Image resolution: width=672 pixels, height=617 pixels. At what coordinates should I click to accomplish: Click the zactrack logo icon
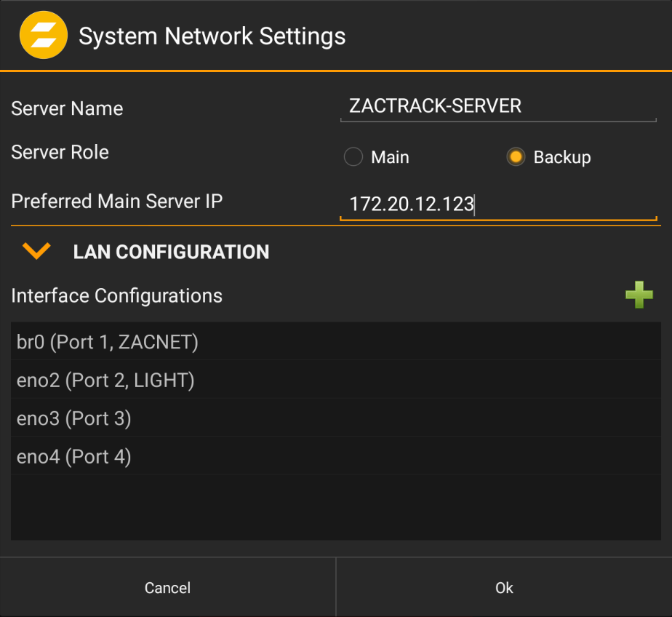tap(44, 34)
